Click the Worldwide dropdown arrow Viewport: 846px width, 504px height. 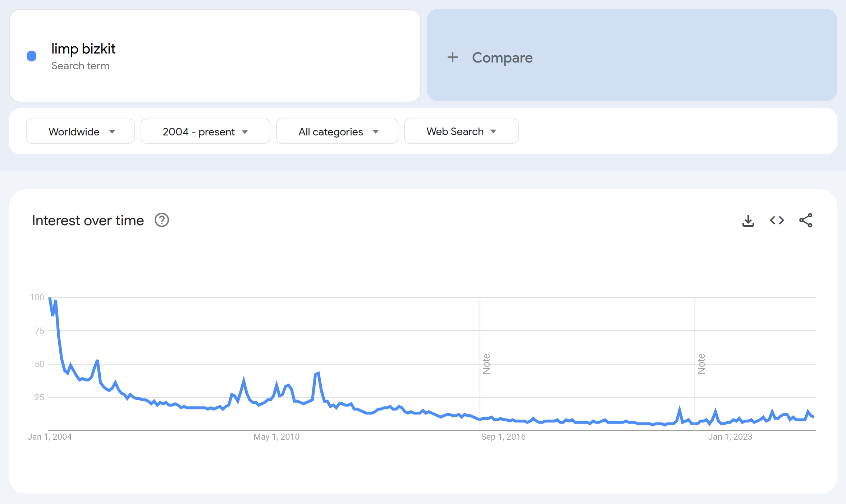click(112, 132)
